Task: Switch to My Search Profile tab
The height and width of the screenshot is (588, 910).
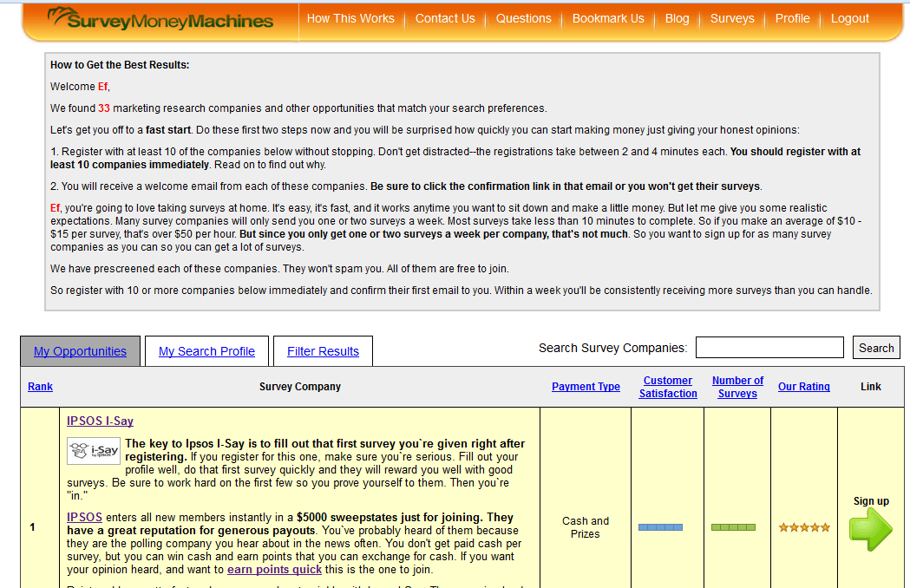Action: click(206, 351)
